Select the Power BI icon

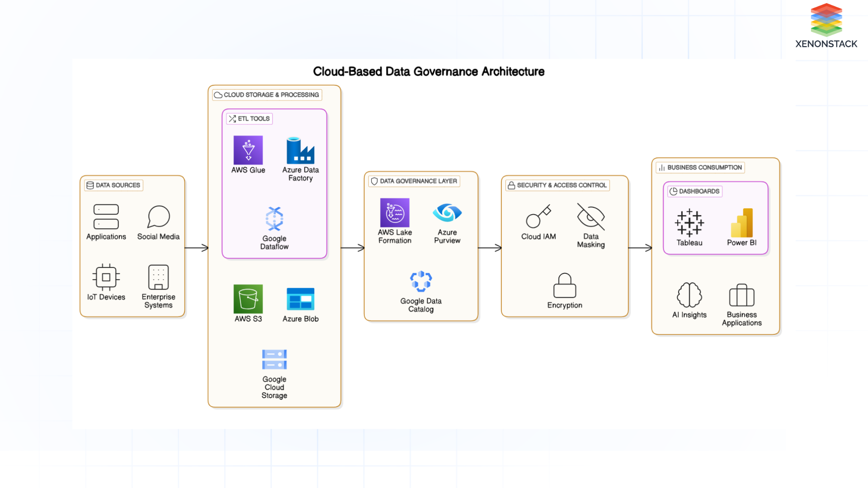[741, 223]
